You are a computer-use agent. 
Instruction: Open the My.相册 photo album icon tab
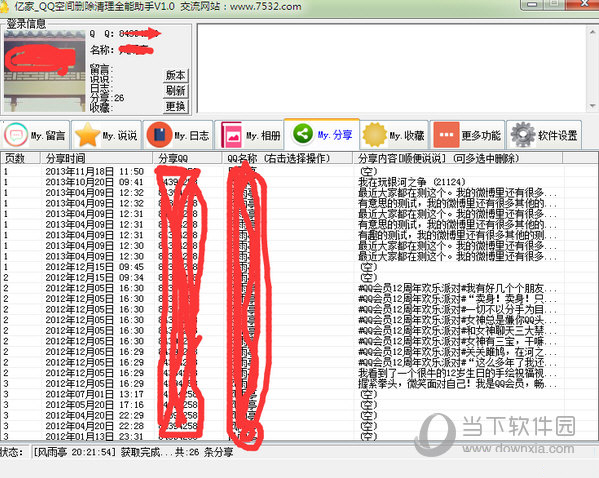pyautogui.click(x=232, y=135)
